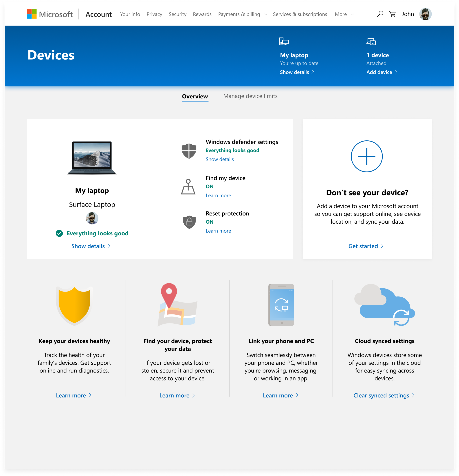Click the "1 device" text in banner
This screenshot has width=459, height=476.
click(378, 55)
